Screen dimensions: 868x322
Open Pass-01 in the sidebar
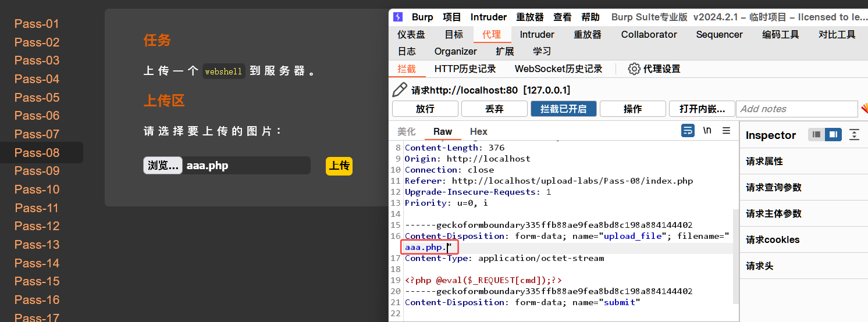pos(37,24)
